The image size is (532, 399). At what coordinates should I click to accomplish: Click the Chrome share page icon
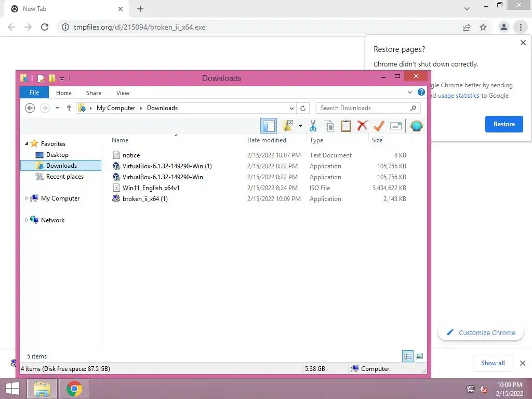pos(467,27)
